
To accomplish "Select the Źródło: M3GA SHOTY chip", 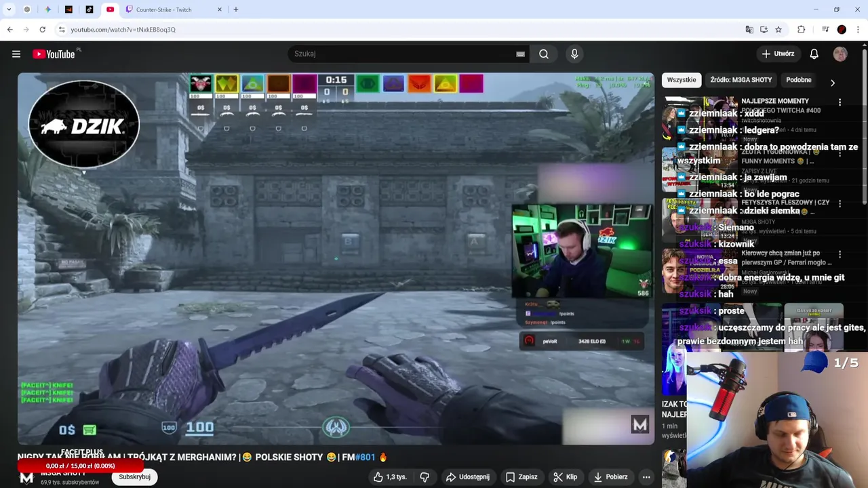I will click(x=741, y=80).
